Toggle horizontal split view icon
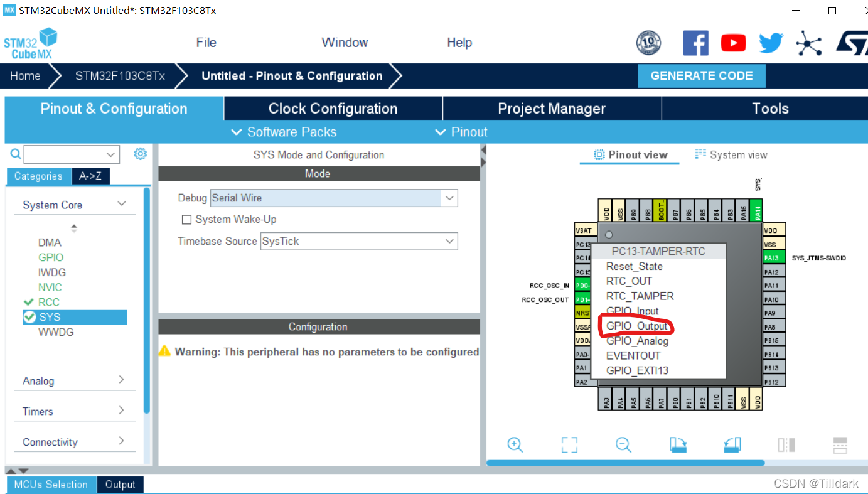This screenshot has height=494, width=868. coord(840,445)
